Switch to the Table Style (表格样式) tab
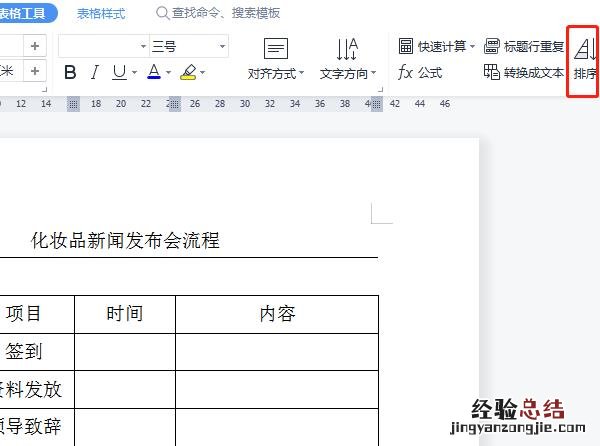 (101, 14)
